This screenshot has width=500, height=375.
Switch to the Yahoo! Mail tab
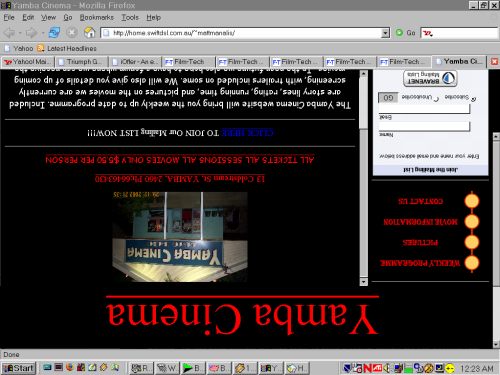27,62
